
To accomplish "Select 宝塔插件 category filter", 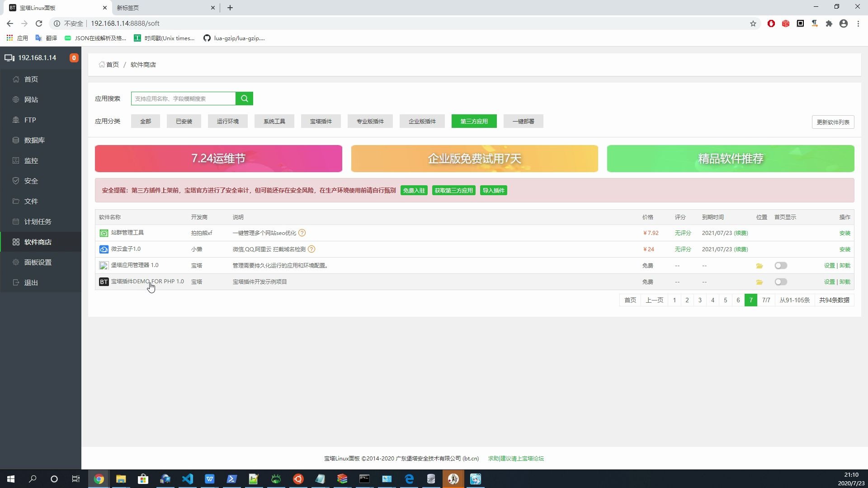I will coord(321,121).
